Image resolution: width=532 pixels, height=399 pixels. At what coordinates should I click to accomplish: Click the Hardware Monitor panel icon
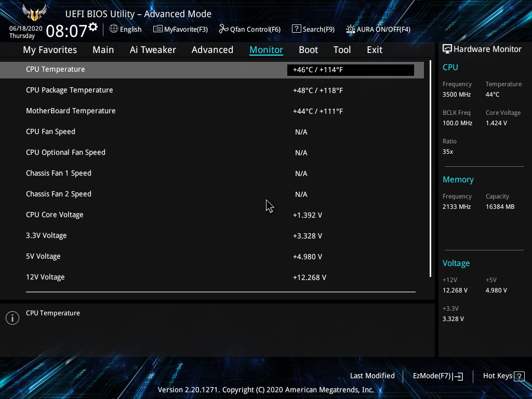click(x=447, y=48)
